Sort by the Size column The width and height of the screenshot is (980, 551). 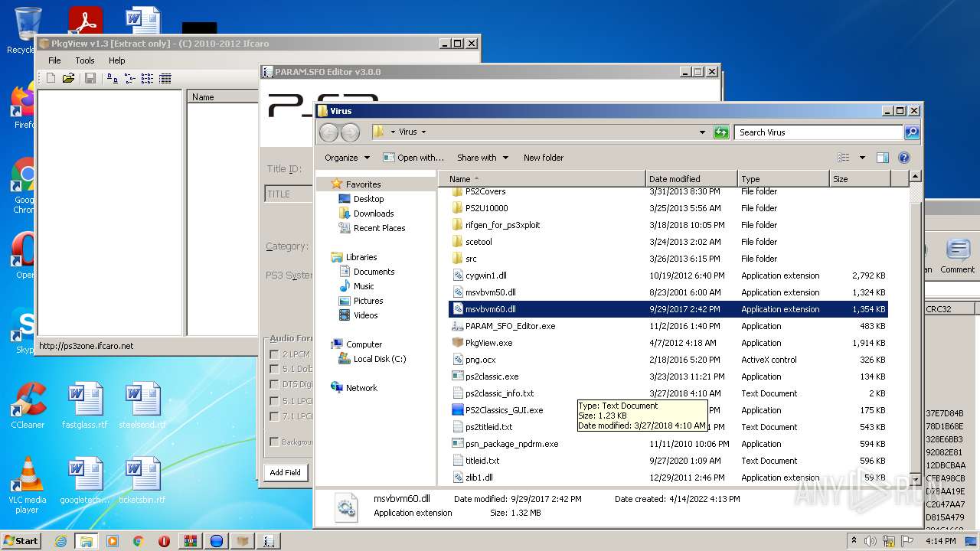coord(860,179)
